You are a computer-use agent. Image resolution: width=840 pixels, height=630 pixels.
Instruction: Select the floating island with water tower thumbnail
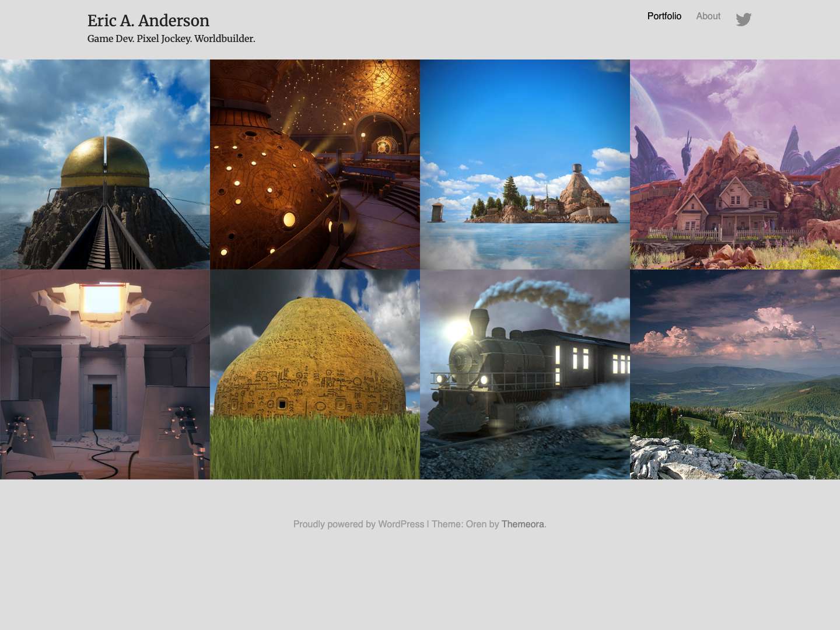tap(525, 164)
